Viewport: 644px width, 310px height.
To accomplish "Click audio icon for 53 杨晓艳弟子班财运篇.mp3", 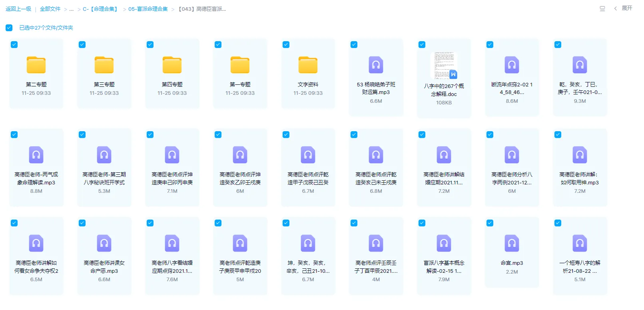I will tap(376, 65).
